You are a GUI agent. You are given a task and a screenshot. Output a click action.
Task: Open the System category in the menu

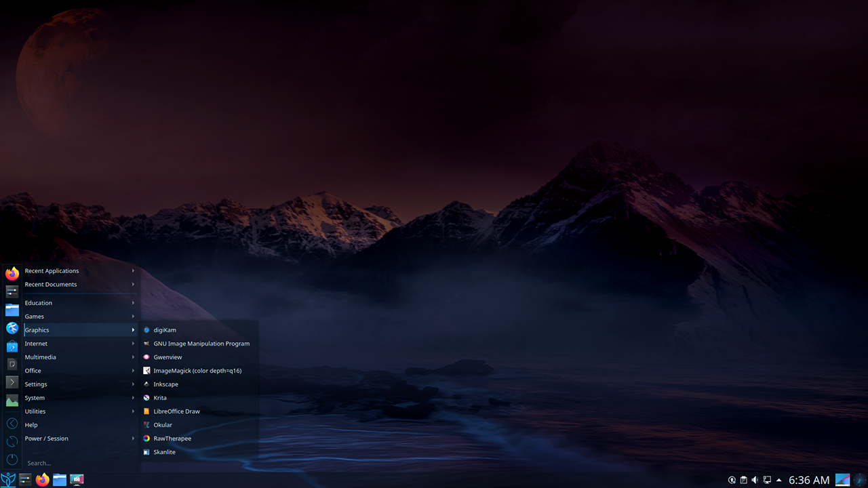pyautogui.click(x=80, y=398)
